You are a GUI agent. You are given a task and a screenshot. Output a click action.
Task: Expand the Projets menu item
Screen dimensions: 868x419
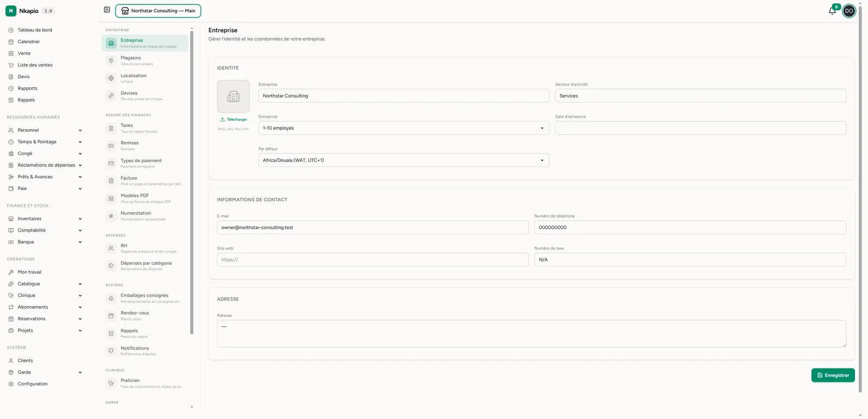[x=45, y=331]
